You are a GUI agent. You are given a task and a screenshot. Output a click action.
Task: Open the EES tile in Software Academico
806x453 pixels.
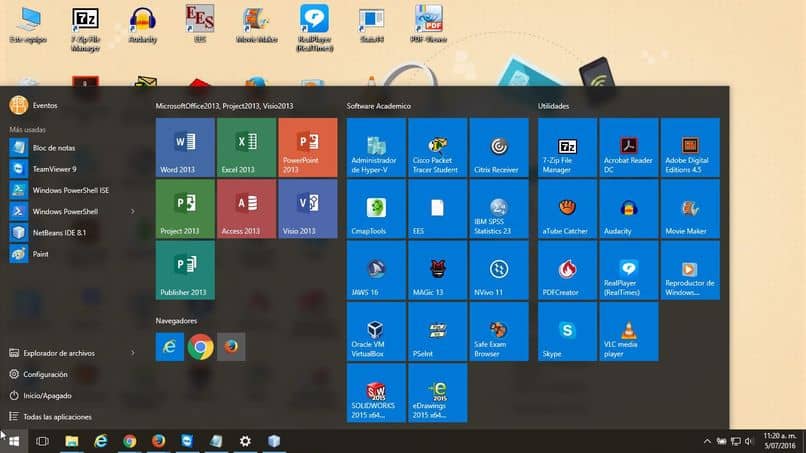click(437, 209)
